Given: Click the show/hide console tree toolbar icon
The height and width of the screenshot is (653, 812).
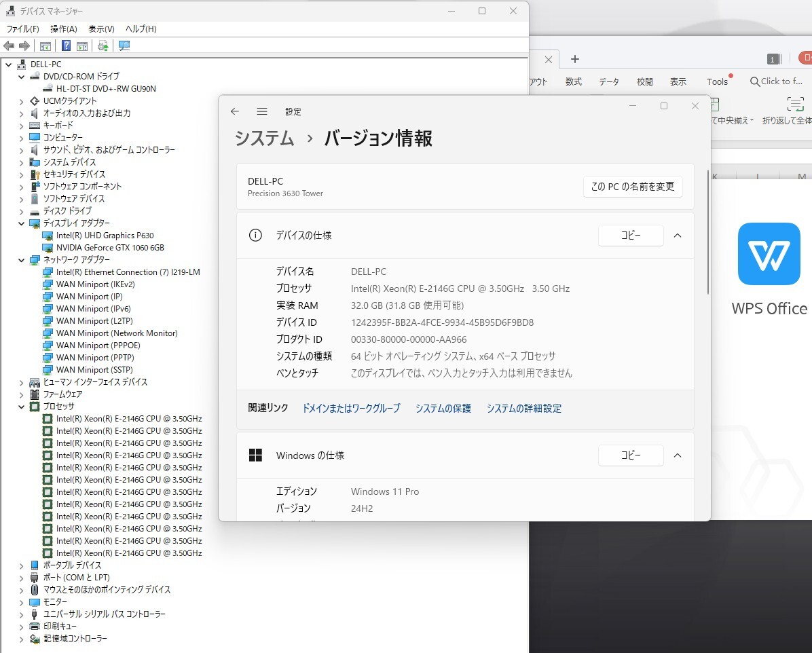Looking at the screenshot, I should 45,45.
